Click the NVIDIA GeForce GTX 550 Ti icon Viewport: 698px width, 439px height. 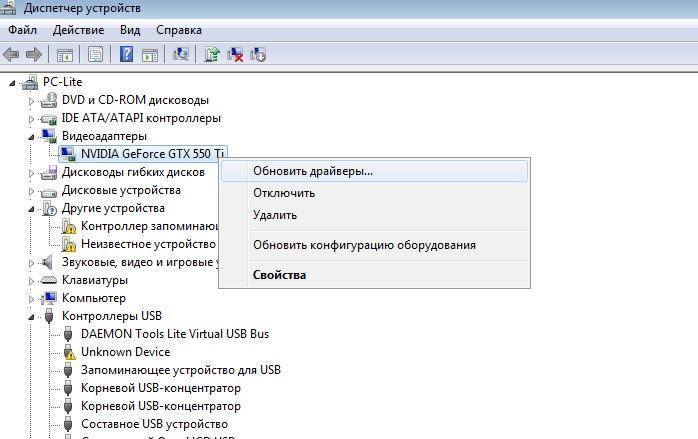click(x=68, y=154)
